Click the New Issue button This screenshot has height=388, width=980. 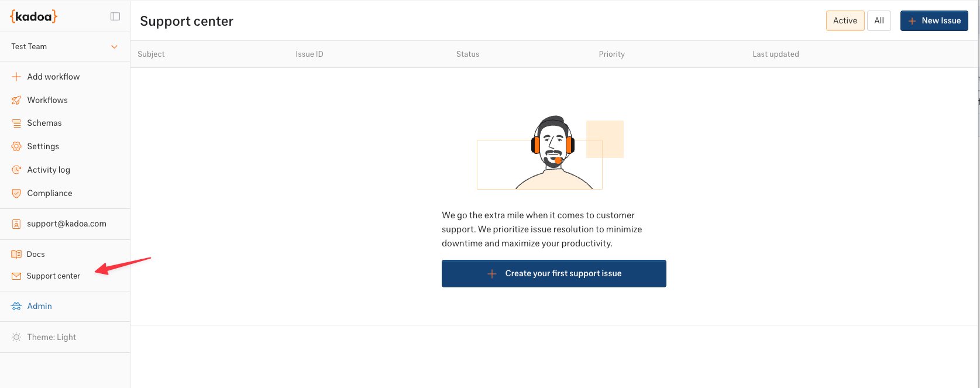[x=934, y=20]
